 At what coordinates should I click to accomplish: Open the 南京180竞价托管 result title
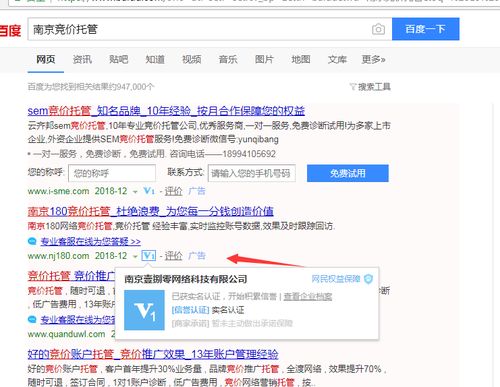[x=151, y=211]
